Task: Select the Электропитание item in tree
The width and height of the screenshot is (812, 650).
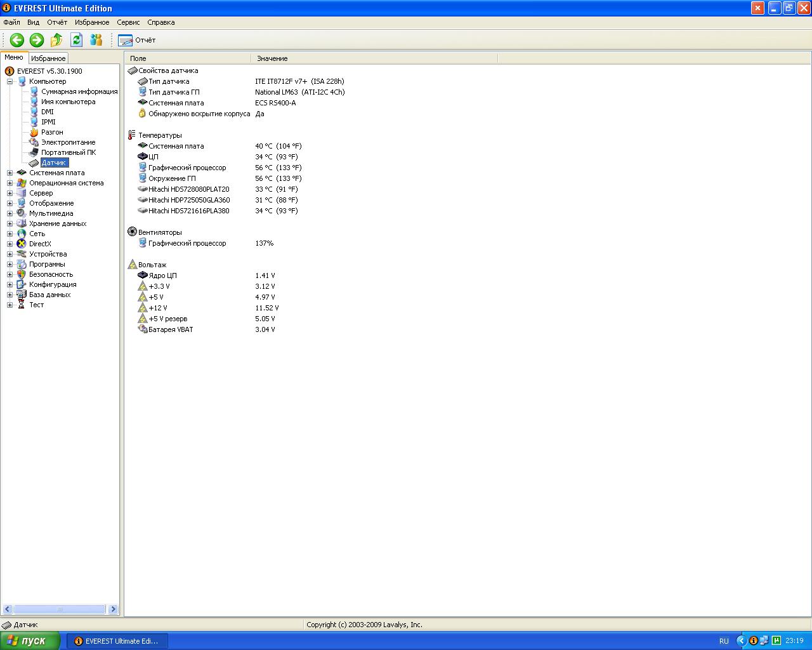Action: click(x=68, y=142)
